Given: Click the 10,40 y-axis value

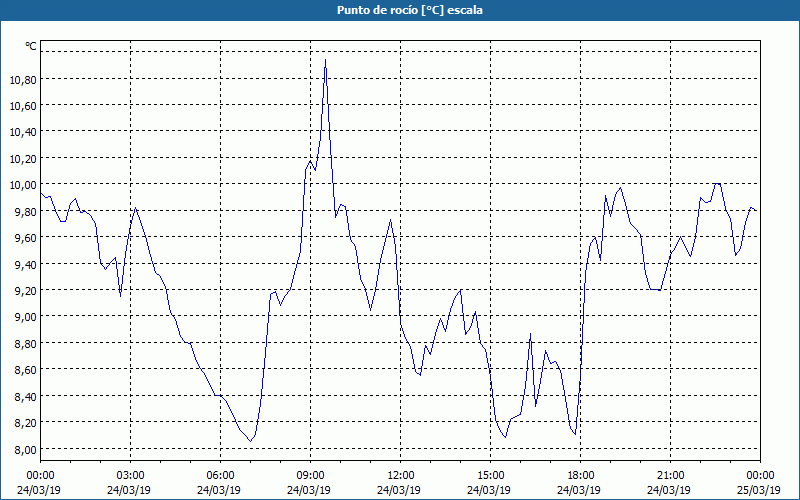Looking at the screenshot, I should pos(23,132).
